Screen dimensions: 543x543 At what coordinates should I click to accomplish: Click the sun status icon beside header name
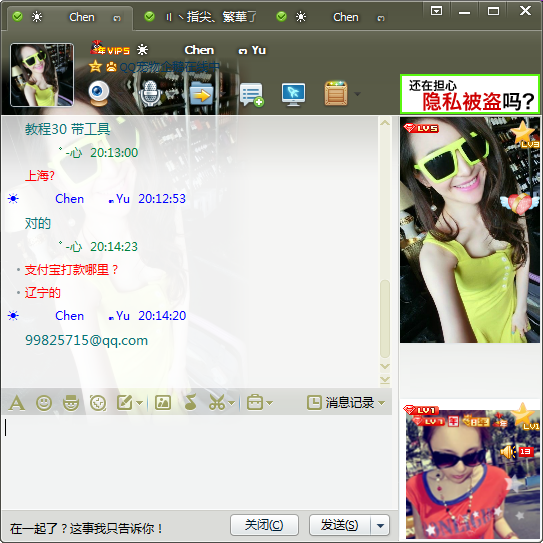pyautogui.click(x=142, y=50)
